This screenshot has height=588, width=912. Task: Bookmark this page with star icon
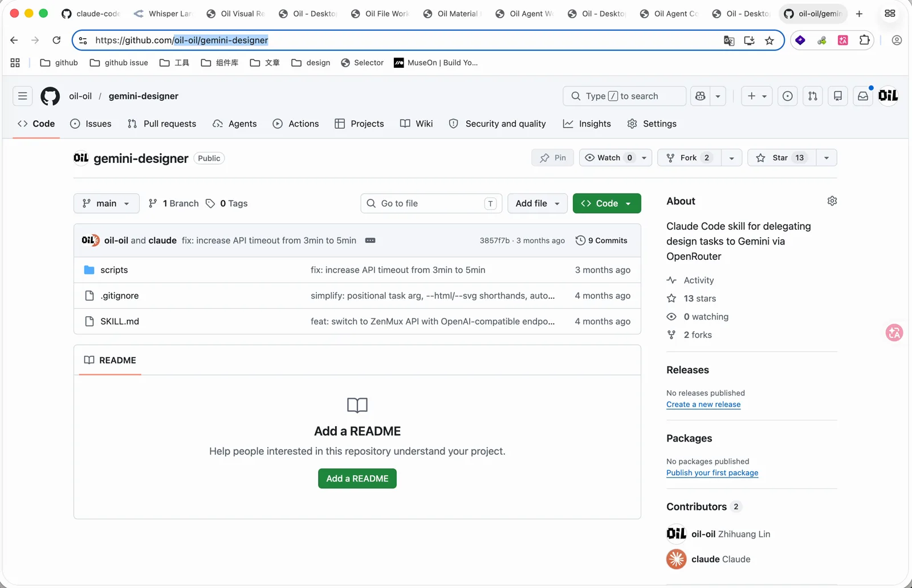click(769, 40)
